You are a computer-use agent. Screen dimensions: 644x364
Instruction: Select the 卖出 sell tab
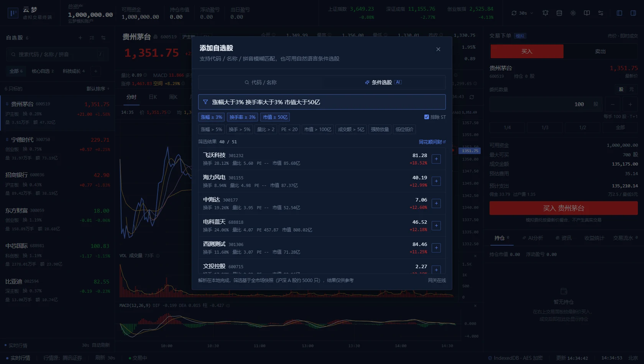600,51
